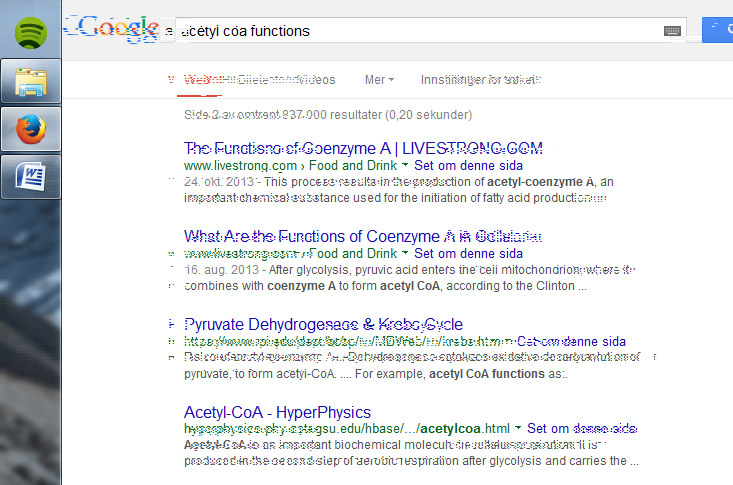Select the Web search tab

(200, 80)
